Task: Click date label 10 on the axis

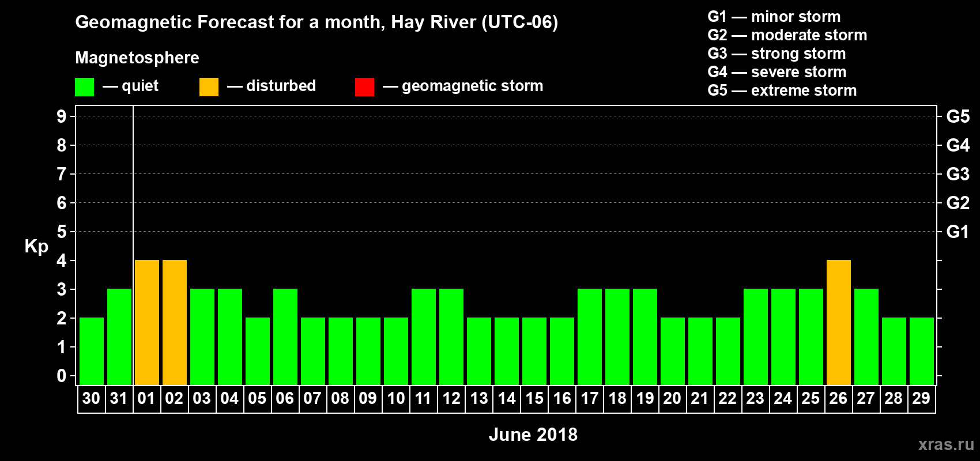Action: (x=395, y=398)
